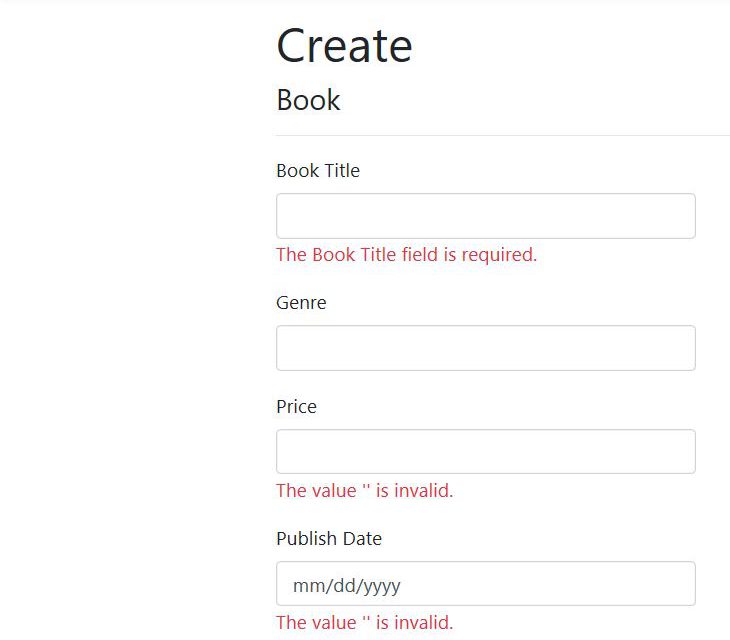Image resolution: width=730 pixels, height=640 pixels.
Task: Click the 'Book' subheading
Action: [308, 100]
